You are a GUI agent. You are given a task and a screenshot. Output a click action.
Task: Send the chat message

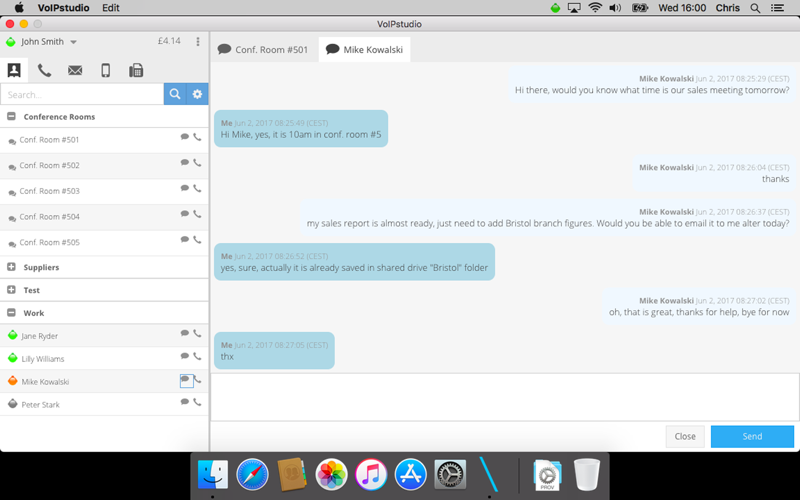752,437
